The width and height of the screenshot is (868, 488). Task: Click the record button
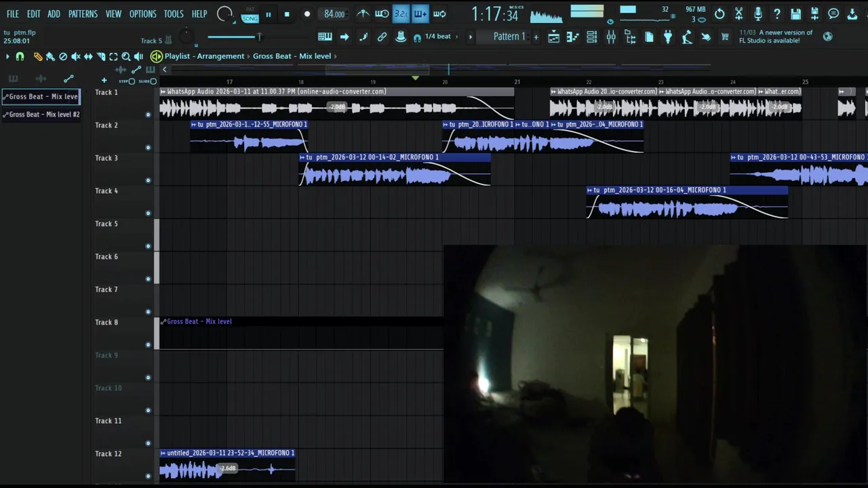307,14
